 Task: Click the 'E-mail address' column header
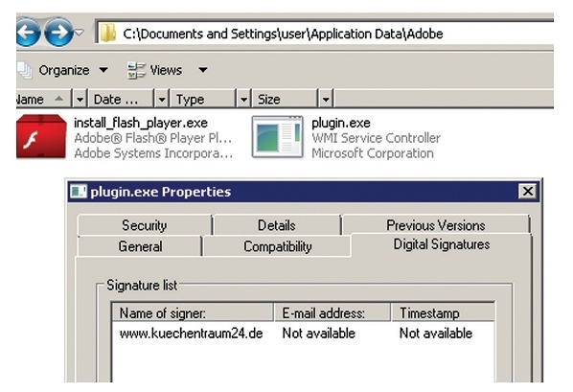[x=332, y=313]
